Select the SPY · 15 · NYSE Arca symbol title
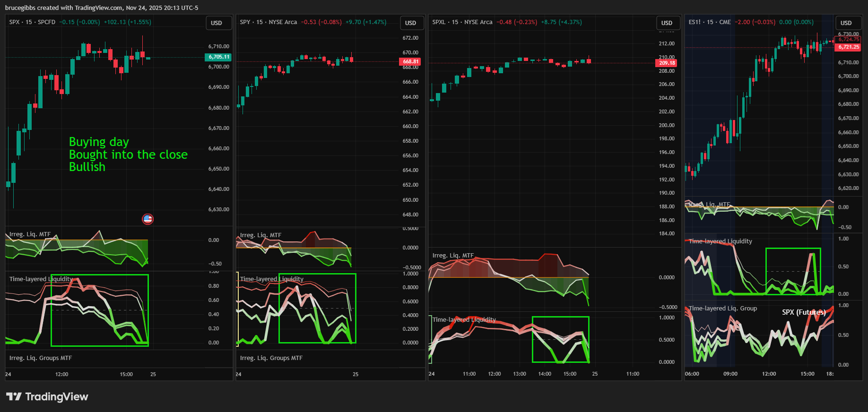The width and height of the screenshot is (868, 412). tap(268, 22)
